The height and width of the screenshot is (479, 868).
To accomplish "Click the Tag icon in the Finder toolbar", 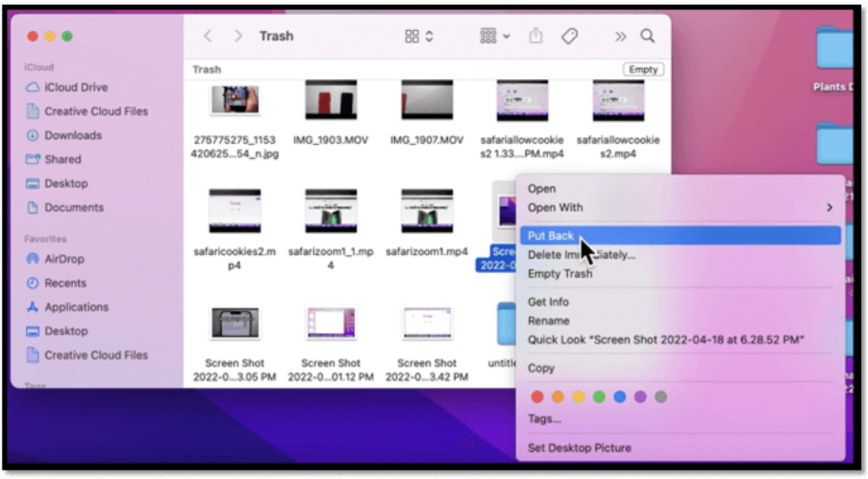I will [569, 36].
